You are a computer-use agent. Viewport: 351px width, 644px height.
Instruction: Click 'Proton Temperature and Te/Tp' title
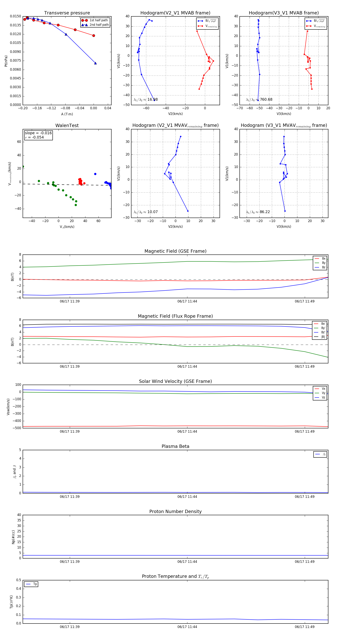(175, 576)
